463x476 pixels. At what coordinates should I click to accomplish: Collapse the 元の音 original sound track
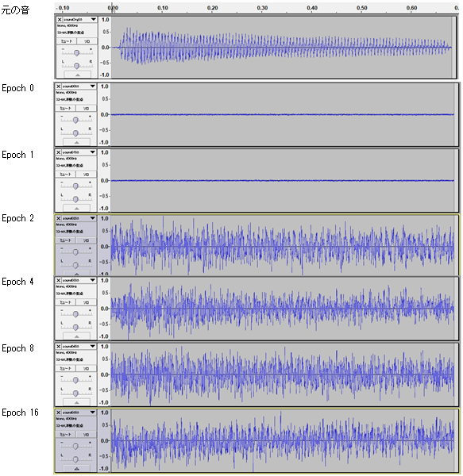(78, 75)
